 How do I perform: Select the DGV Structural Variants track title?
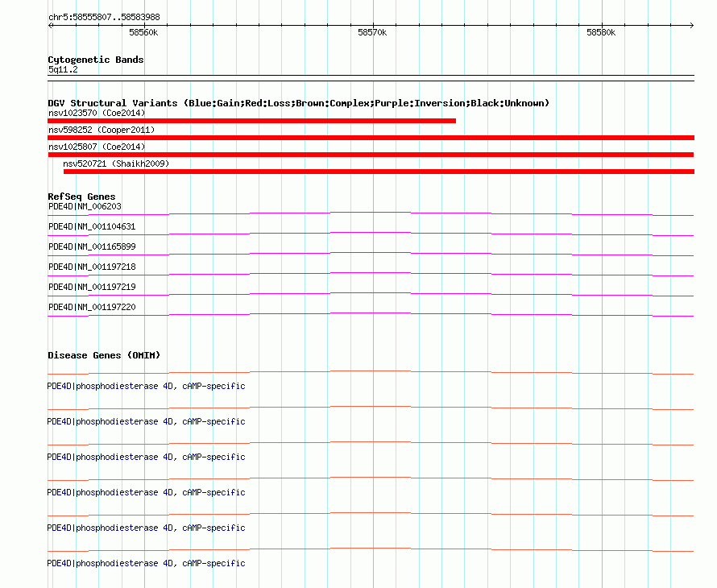299,103
